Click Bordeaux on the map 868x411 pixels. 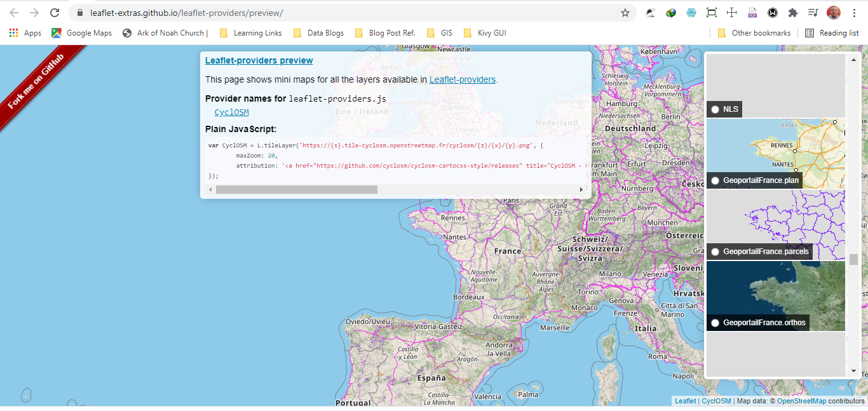[469, 297]
